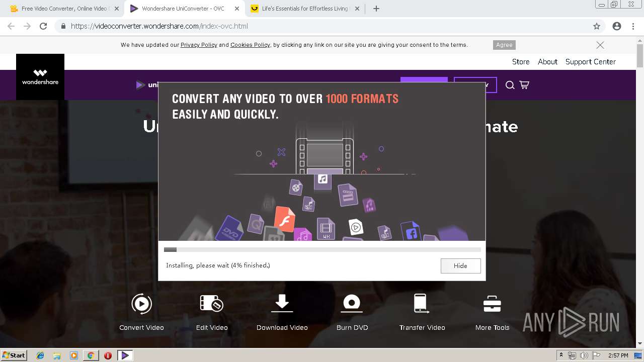Viewport: 644px width, 362px height.
Task: Switch to Life's Essentials tab
Action: pyautogui.click(x=305, y=9)
